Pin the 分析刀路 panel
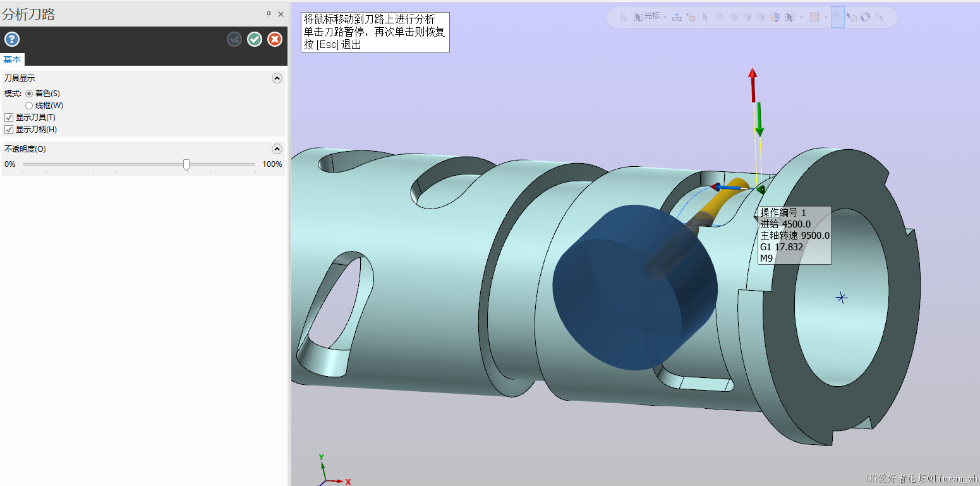This screenshot has height=486, width=980. 269,14
